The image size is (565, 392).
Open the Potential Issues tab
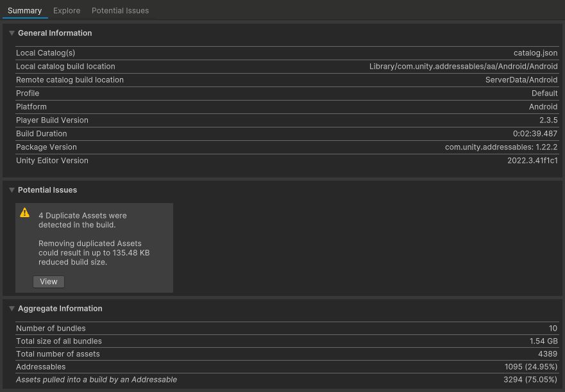[120, 10]
